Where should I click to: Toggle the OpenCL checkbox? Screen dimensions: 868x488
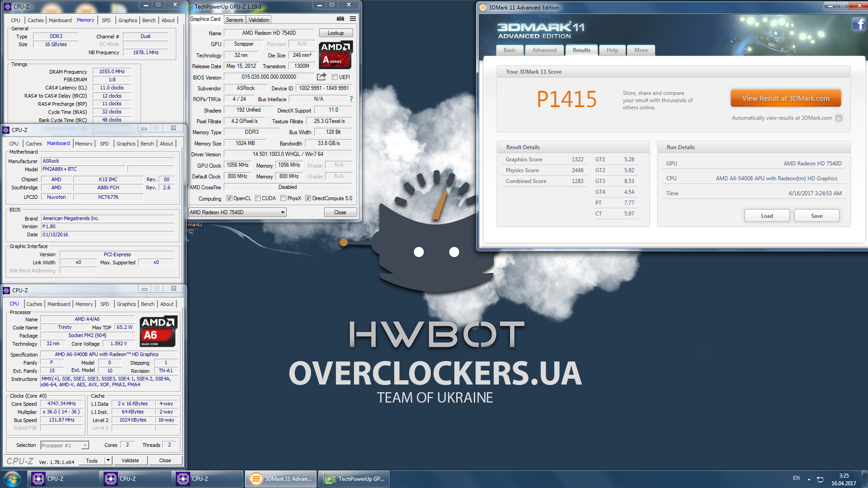[229, 198]
